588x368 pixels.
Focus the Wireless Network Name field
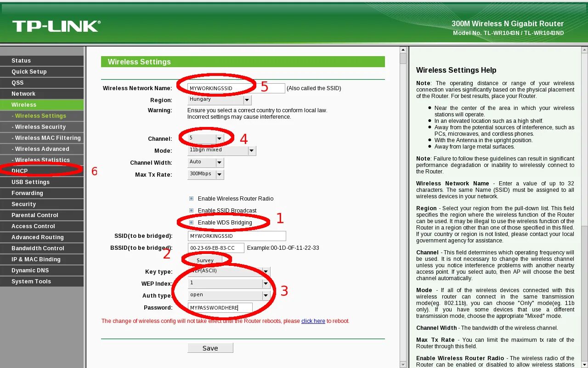point(237,88)
